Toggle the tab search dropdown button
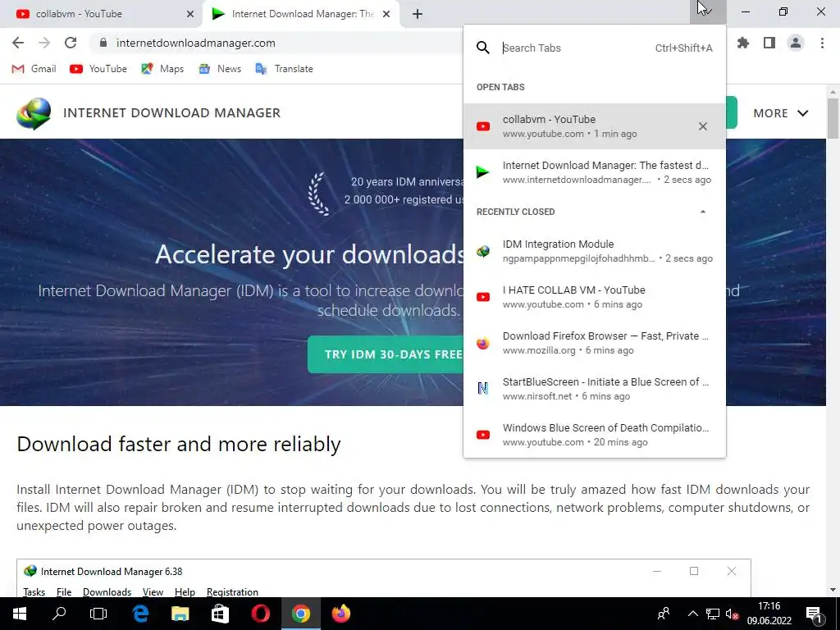 click(x=708, y=11)
